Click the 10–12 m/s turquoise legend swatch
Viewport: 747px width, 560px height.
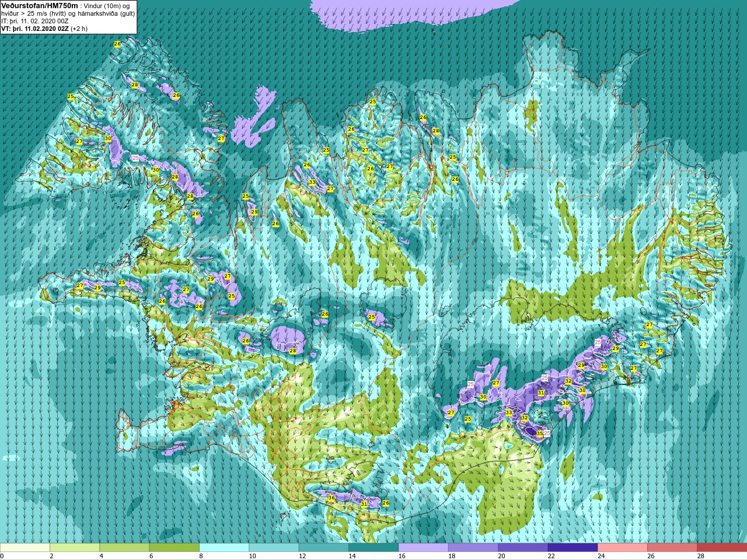coord(274,548)
